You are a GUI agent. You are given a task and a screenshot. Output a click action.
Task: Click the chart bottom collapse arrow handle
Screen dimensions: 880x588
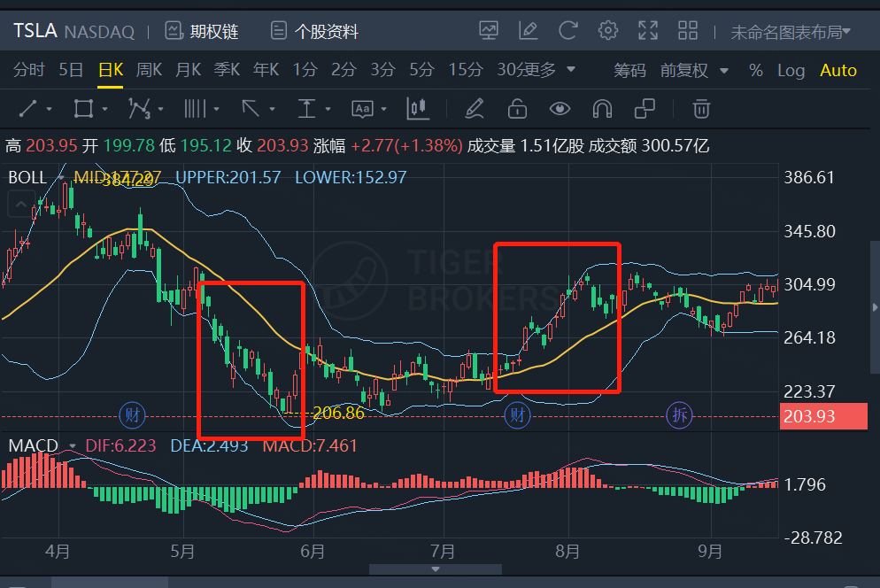436,569
